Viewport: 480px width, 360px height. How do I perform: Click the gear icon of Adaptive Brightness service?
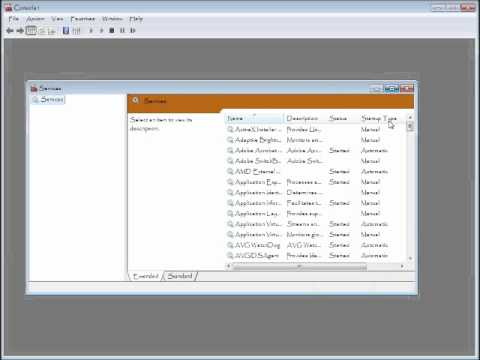point(230,140)
